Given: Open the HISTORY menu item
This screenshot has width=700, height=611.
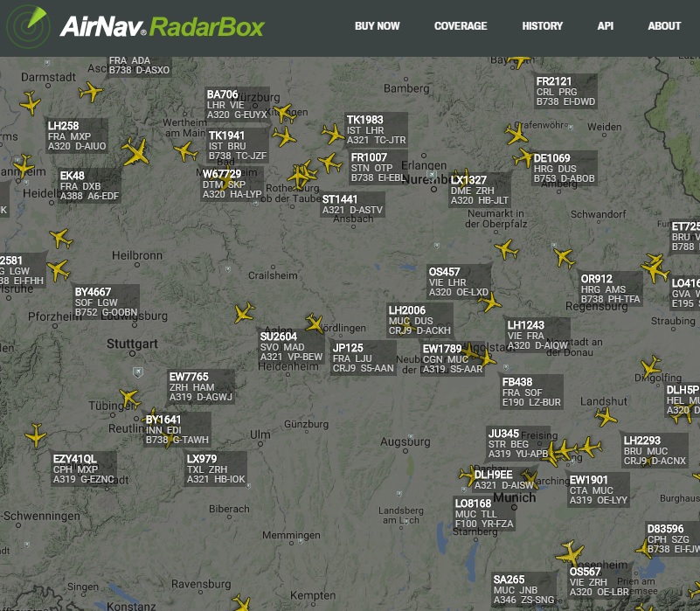Looking at the screenshot, I should pos(542,26).
